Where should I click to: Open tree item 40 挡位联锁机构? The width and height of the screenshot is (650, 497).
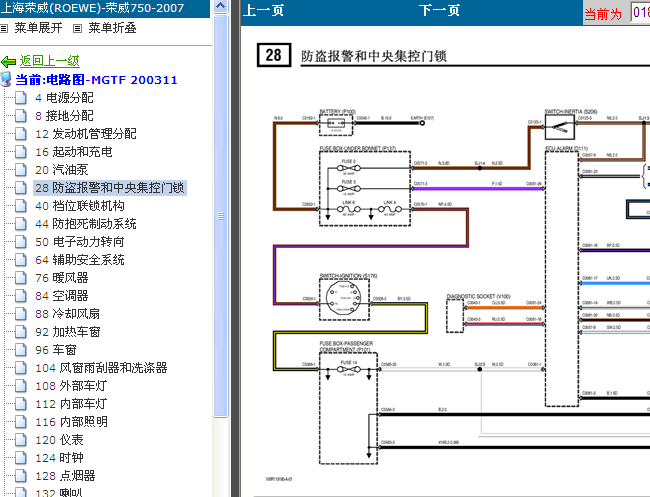click(80, 206)
